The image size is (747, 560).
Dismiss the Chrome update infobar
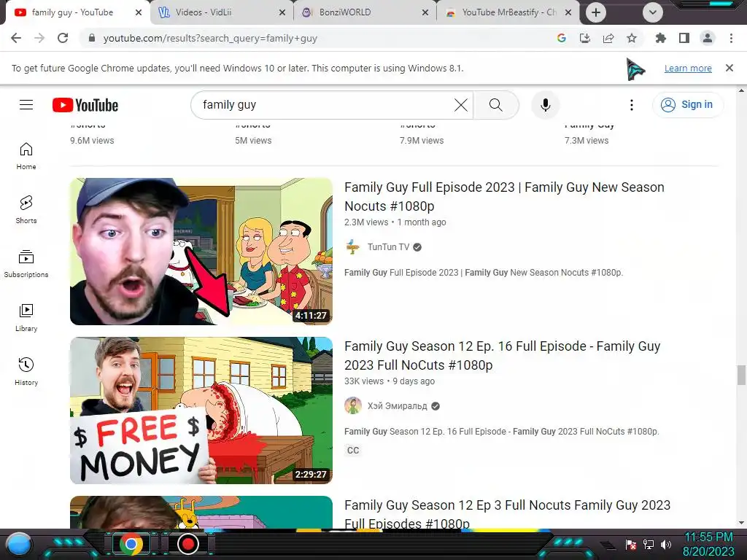point(729,68)
